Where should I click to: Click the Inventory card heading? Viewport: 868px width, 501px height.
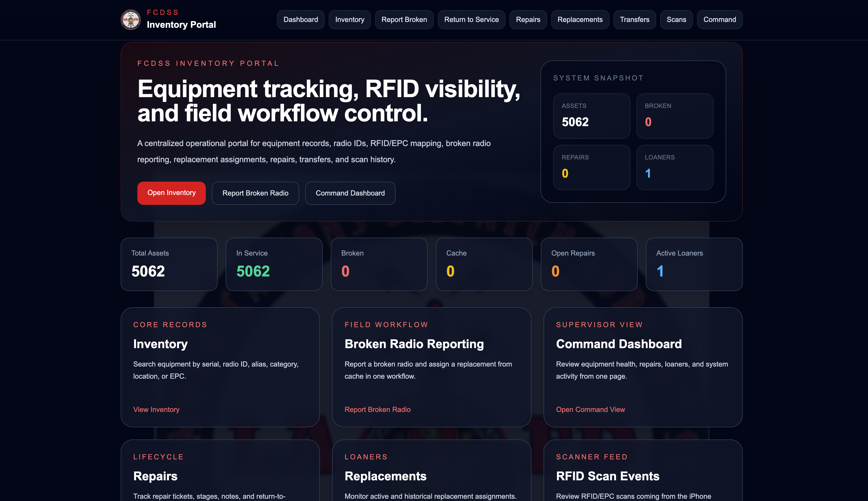pyautogui.click(x=161, y=344)
